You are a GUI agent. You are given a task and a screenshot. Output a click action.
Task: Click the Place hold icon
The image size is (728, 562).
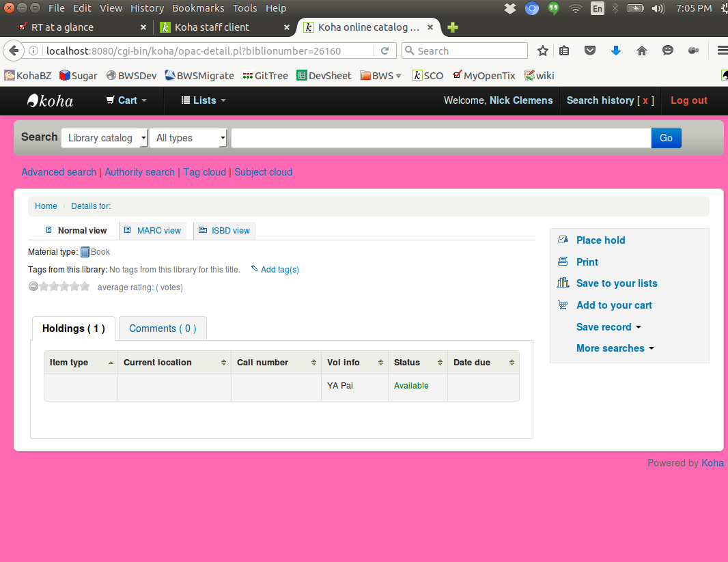[x=563, y=240]
